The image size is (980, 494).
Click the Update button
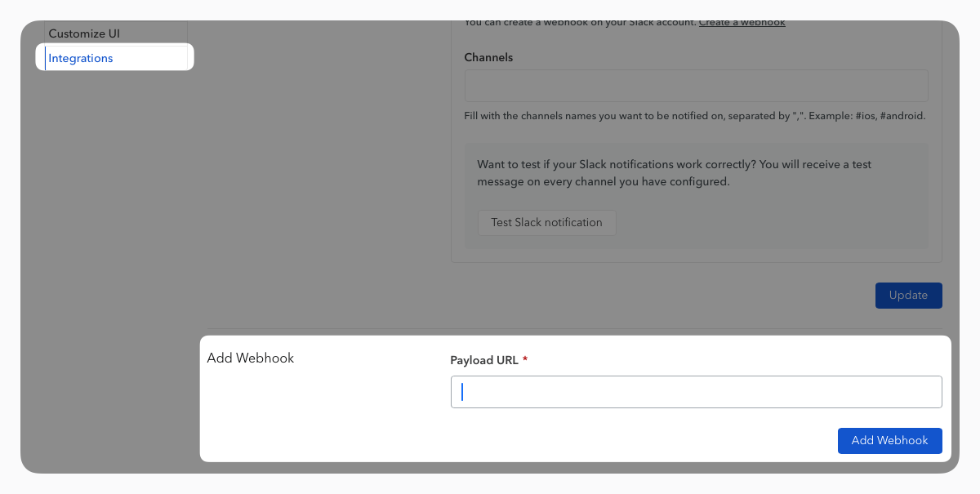(908, 296)
